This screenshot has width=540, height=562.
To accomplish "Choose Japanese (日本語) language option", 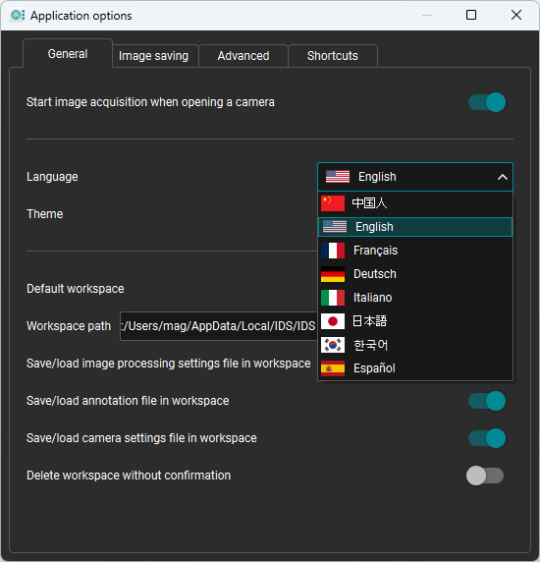I will 415,321.
